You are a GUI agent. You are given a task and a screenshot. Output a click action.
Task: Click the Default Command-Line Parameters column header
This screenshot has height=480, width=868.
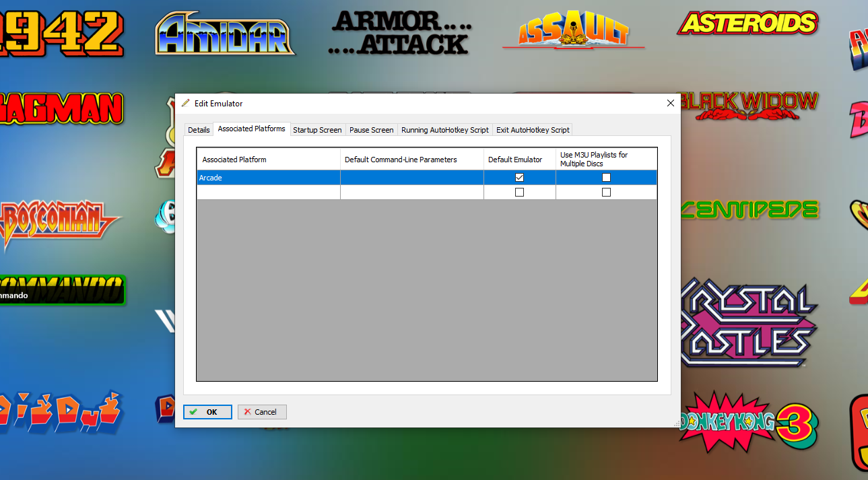click(x=412, y=160)
